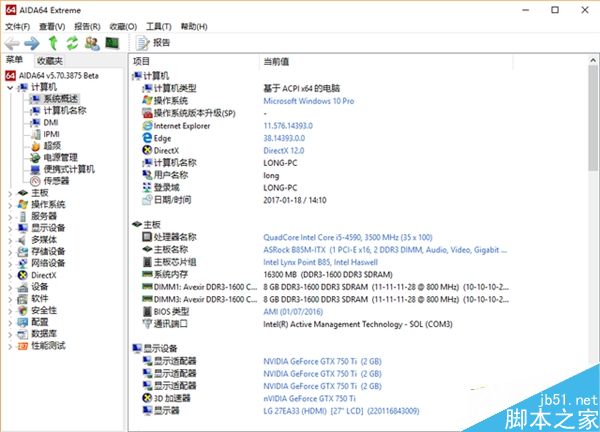
Task: Expand the 显示设备 tree node
Action: (x=10, y=229)
